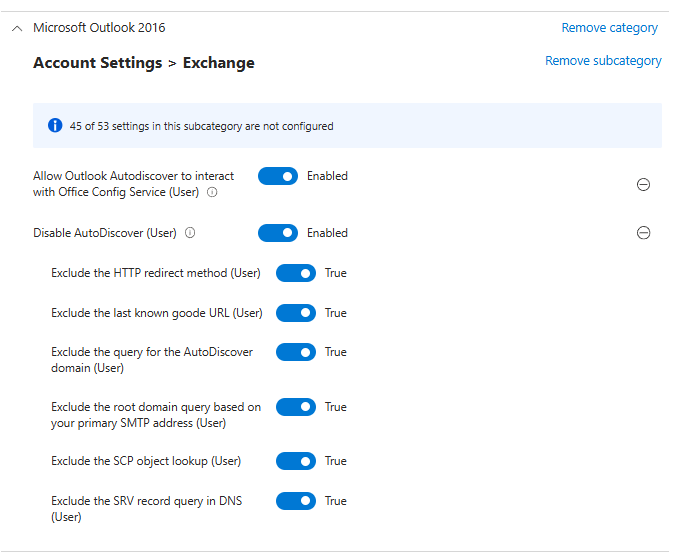The image size is (676, 557).
Task: Collapse the Microsoft Outlook 2016 category chevron
Action: coord(16,28)
